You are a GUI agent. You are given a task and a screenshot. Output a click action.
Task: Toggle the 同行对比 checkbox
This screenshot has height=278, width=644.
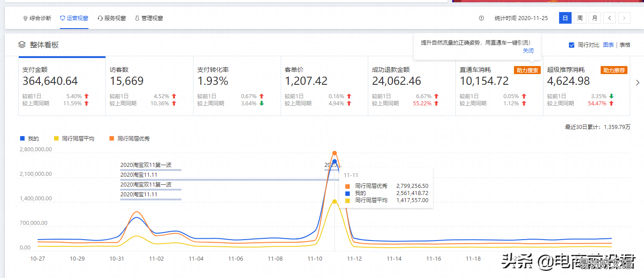[x=572, y=45]
